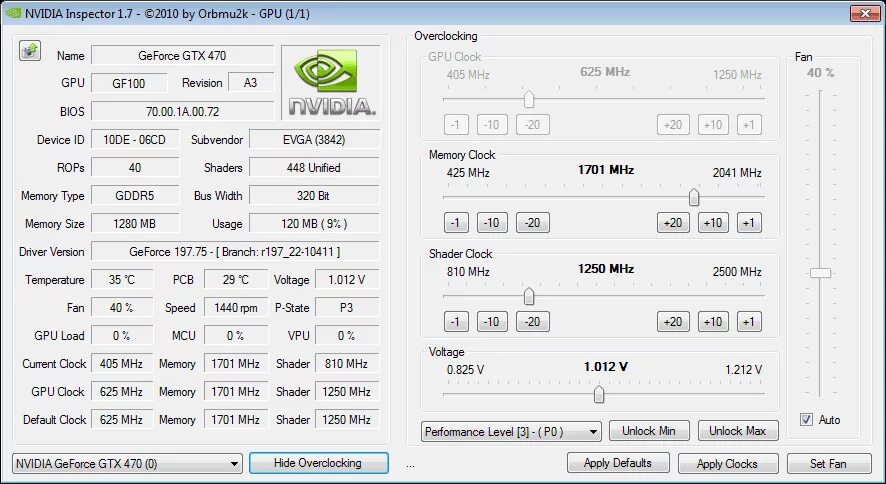
Task: Click Shader Clock -20 button
Action: click(532, 322)
